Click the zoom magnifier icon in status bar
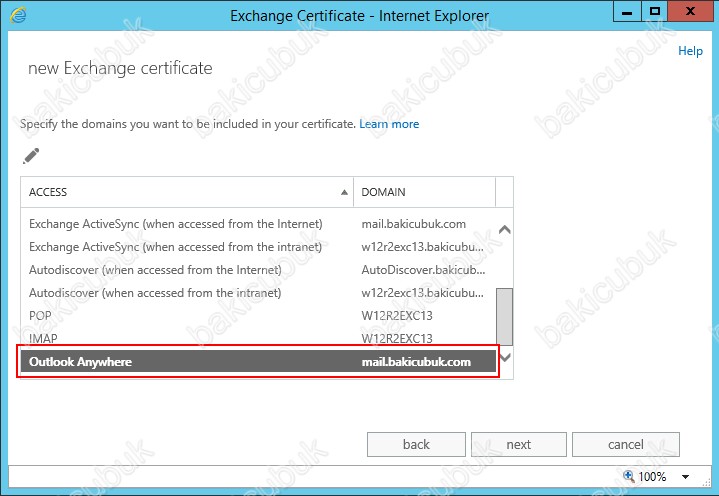This screenshot has height=496, width=719. tap(629, 476)
